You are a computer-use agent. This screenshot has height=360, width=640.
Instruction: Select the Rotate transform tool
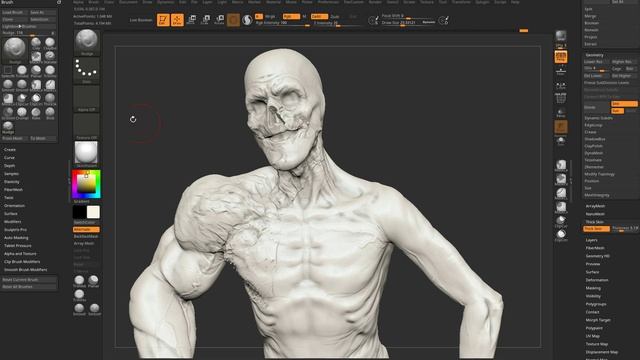(x=220, y=20)
